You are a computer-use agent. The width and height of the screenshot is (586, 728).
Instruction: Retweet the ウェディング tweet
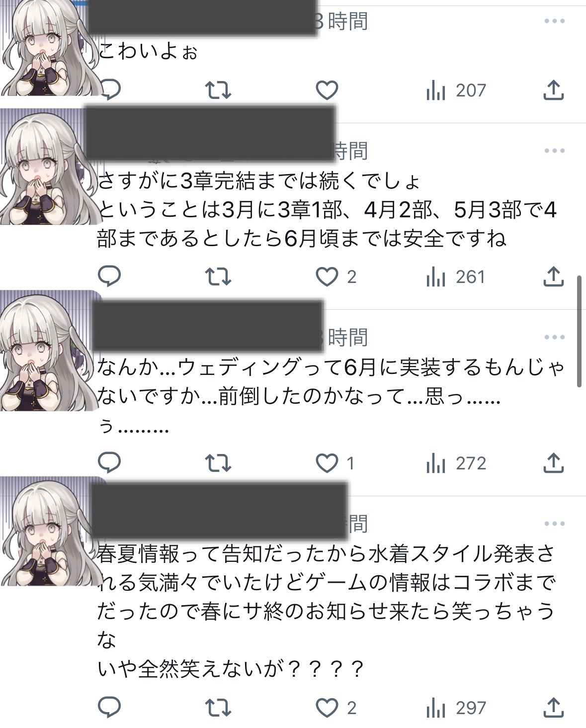218,463
